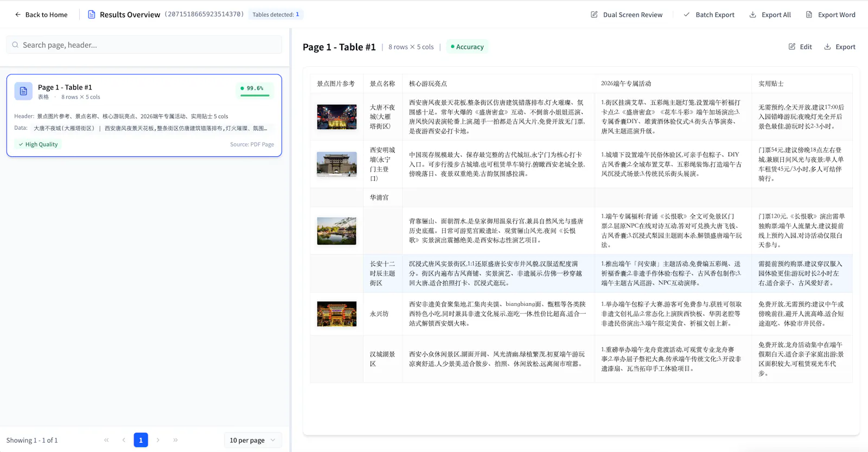
Task: Click the 永兴坊 archway thumbnail
Action: (x=337, y=314)
